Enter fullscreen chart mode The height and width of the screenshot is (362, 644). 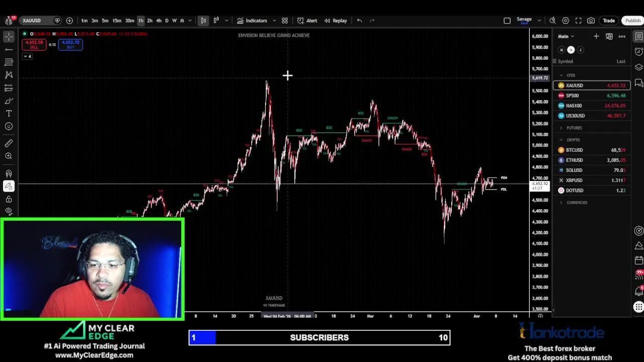(x=578, y=21)
